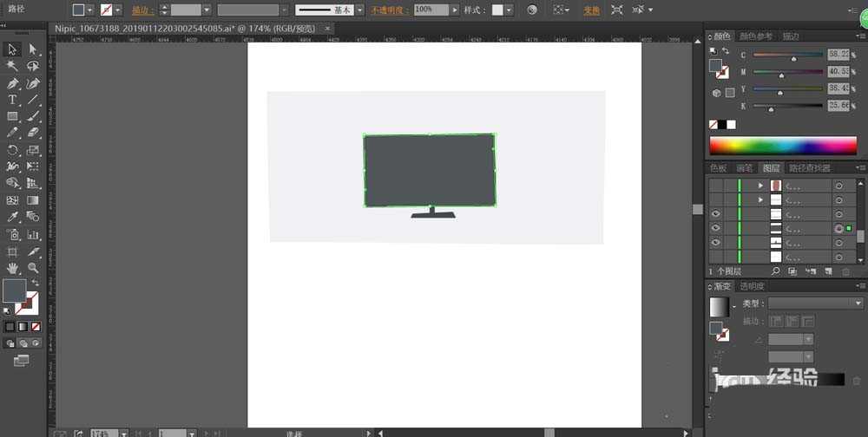This screenshot has height=437, width=868.
Task: Select the Type tool
Action: coord(12,100)
